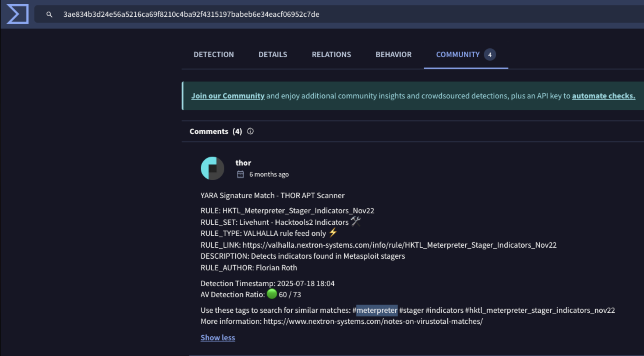This screenshot has height=356, width=644.
Task: Click the COMMUNITY count badge 4
Action: 490,54
